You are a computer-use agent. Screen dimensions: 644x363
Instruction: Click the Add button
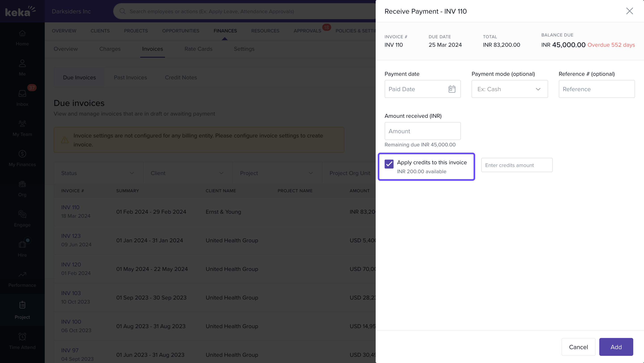coord(616,347)
